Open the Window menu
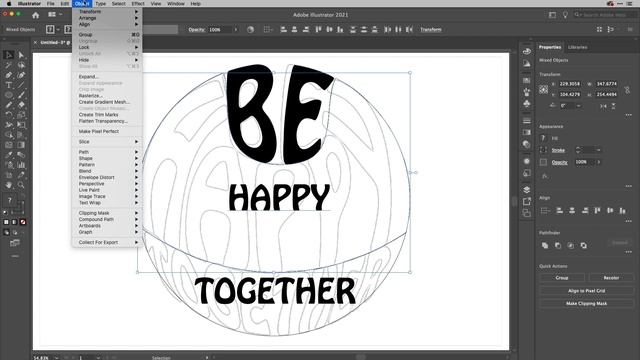The image size is (640, 360). pyautogui.click(x=176, y=4)
